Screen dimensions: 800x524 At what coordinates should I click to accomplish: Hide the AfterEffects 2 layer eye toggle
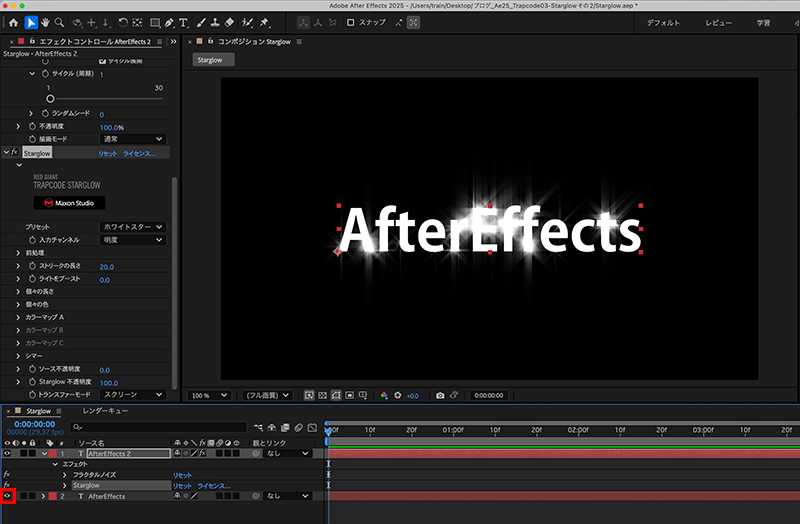(7, 453)
